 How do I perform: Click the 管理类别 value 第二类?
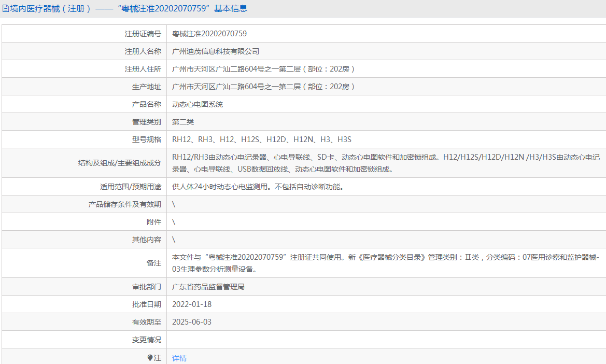click(x=184, y=121)
